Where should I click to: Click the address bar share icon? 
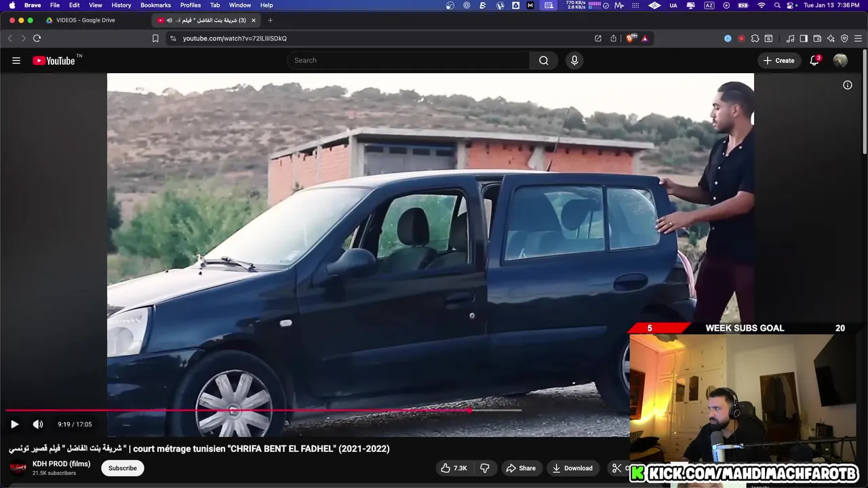613,39
